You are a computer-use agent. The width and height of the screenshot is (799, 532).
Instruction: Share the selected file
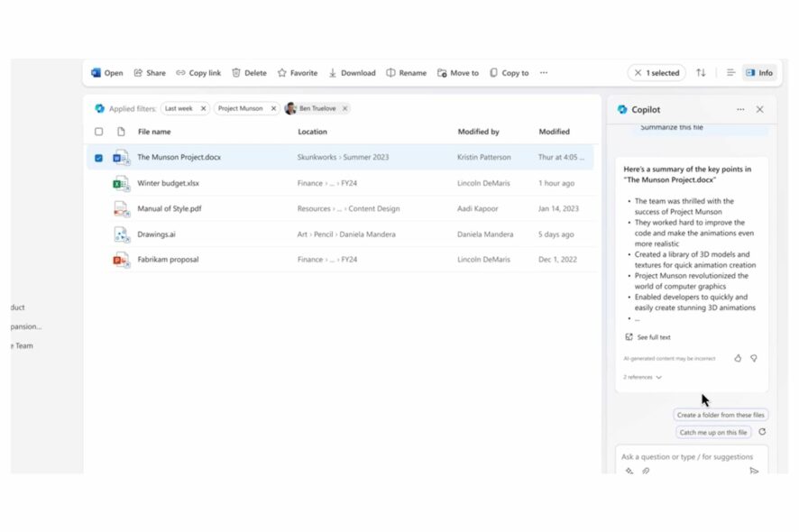click(x=150, y=73)
